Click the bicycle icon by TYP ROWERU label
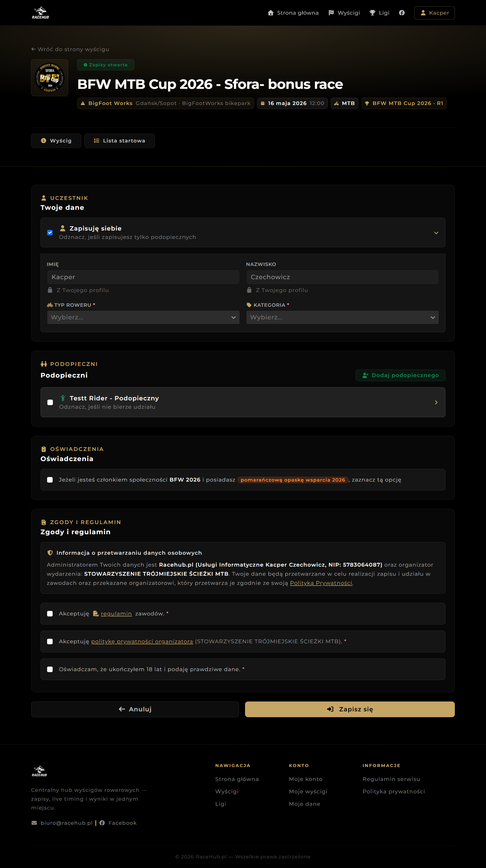The width and height of the screenshot is (486, 868). point(50,305)
